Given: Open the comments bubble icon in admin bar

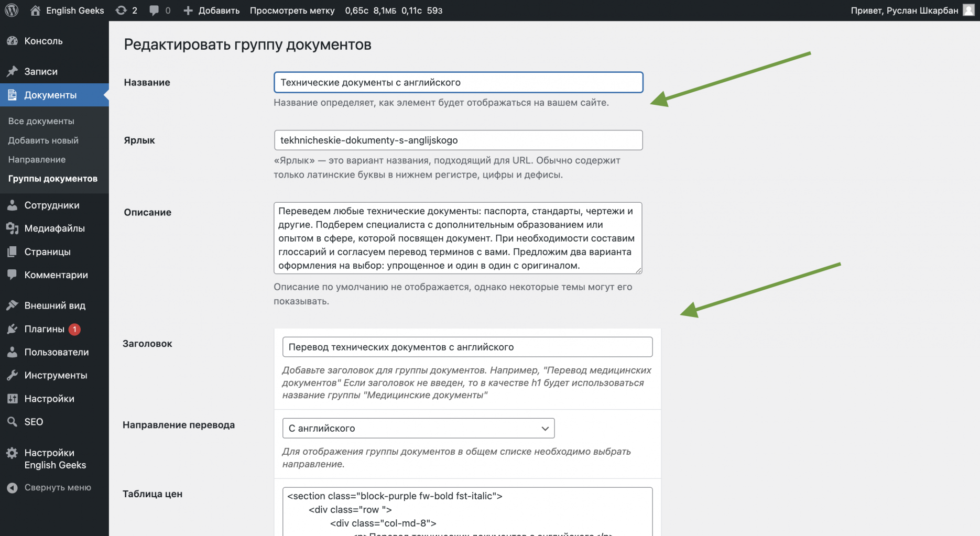Looking at the screenshot, I should tap(154, 10).
